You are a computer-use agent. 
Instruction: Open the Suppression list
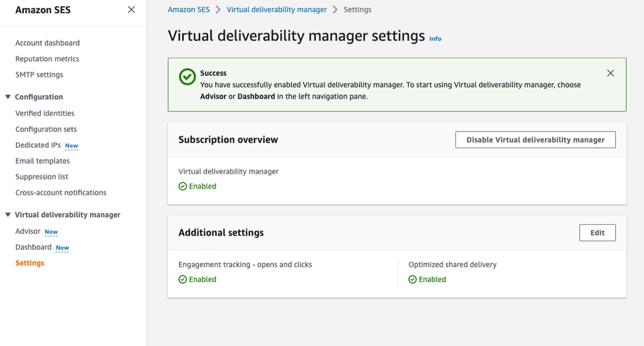pos(42,177)
